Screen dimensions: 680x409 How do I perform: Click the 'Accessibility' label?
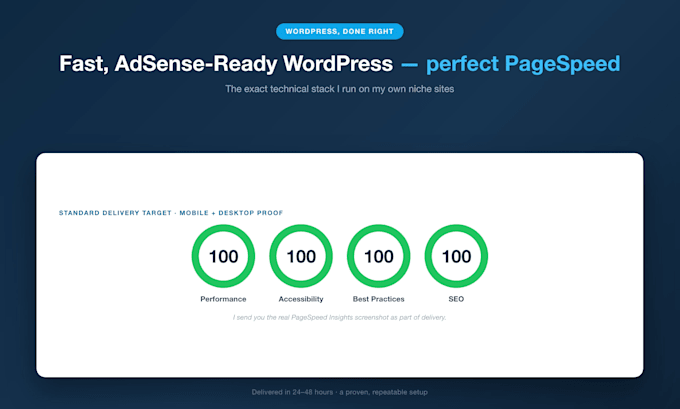click(x=301, y=299)
